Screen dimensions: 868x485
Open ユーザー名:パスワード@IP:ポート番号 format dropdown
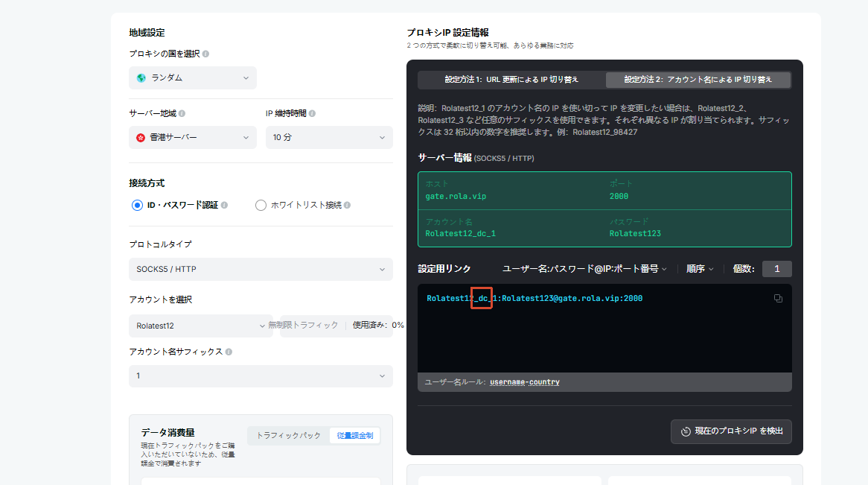pyautogui.click(x=584, y=269)
